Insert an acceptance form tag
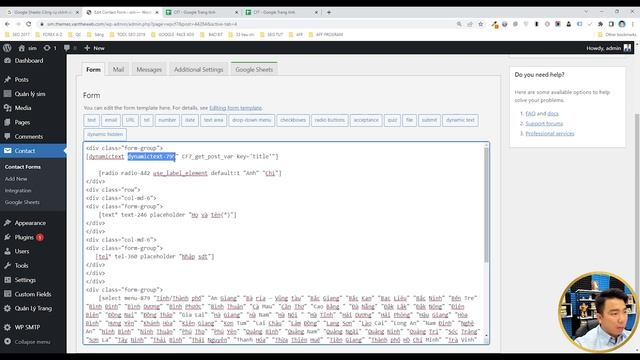 (x=366, y=120)
